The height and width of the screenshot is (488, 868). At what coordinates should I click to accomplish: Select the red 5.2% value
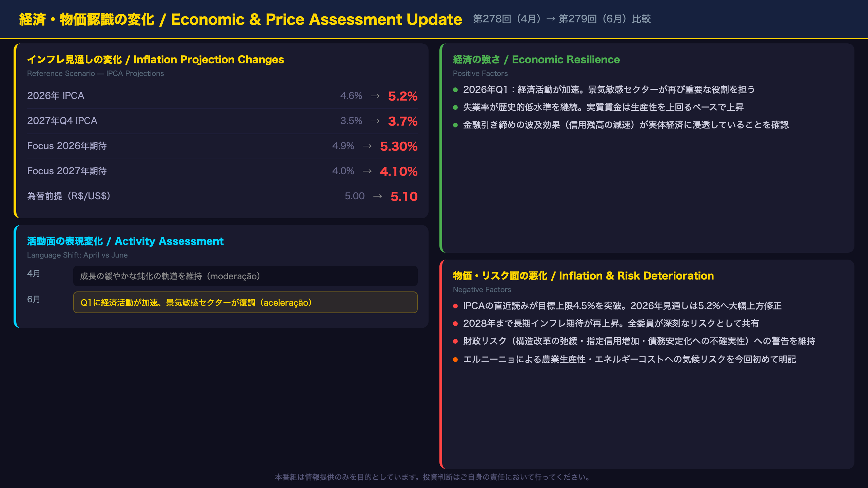point(403,96)
